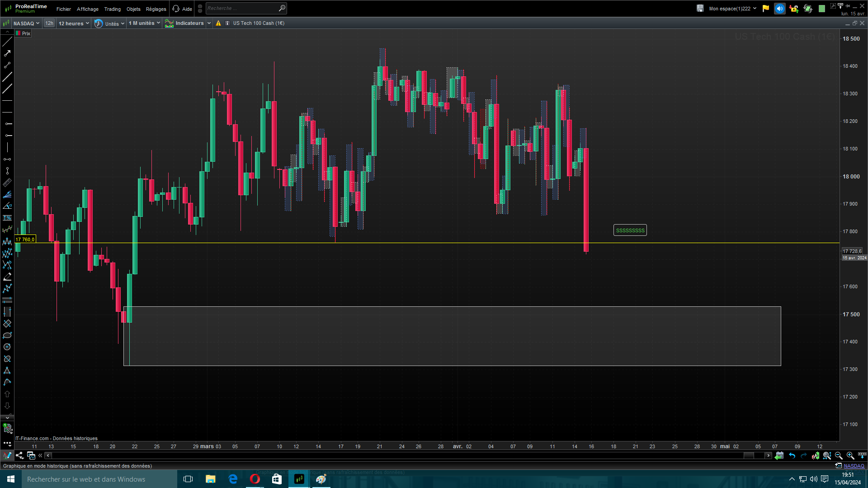Image resolution: width=868 pixels, height=488 pixels.
Task: Expand the 1 M unités dropdown
Action: point(144,23)
